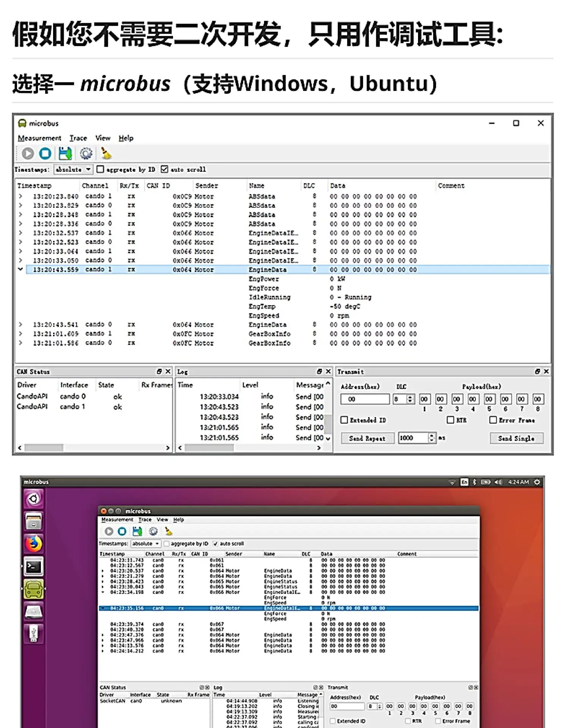Viewport: 569px width, 728px height.
Task: Launch Firefox from the Ubuntu launcher
Action: tap(34, 544)
